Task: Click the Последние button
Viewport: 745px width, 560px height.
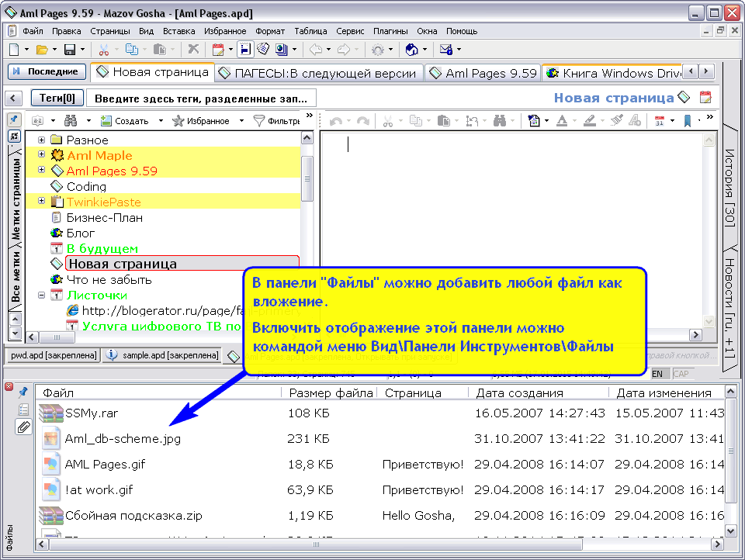Action: pos(47,71)
